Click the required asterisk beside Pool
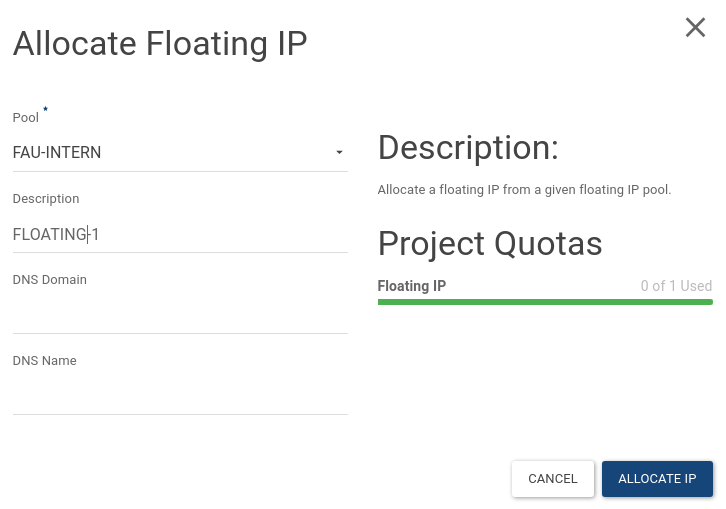This screenshot has width=726, height=509. [45, 110]
